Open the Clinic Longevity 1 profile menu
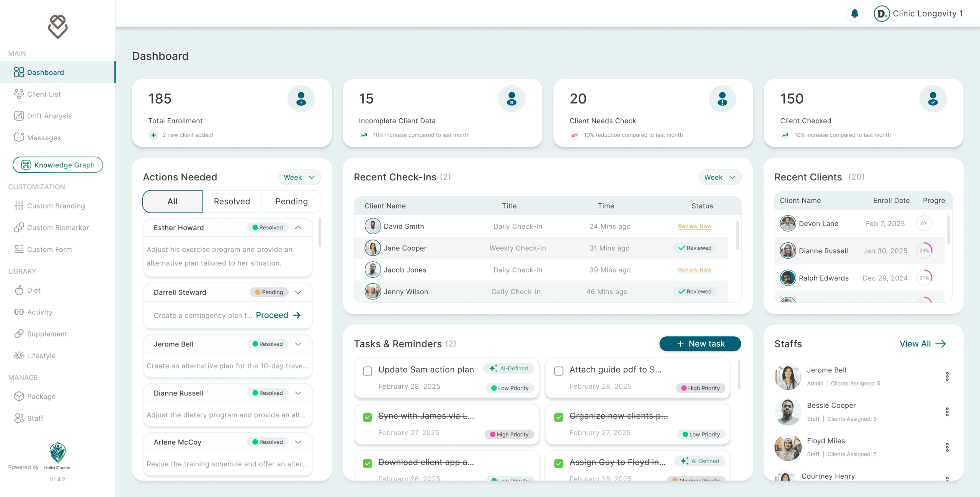 pyautogui.click(x=920, y=13)
